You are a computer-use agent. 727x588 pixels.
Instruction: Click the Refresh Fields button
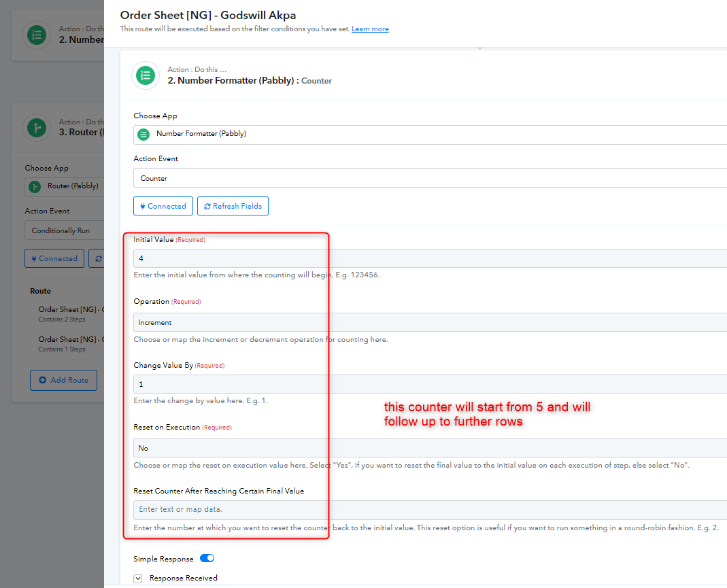233,206
